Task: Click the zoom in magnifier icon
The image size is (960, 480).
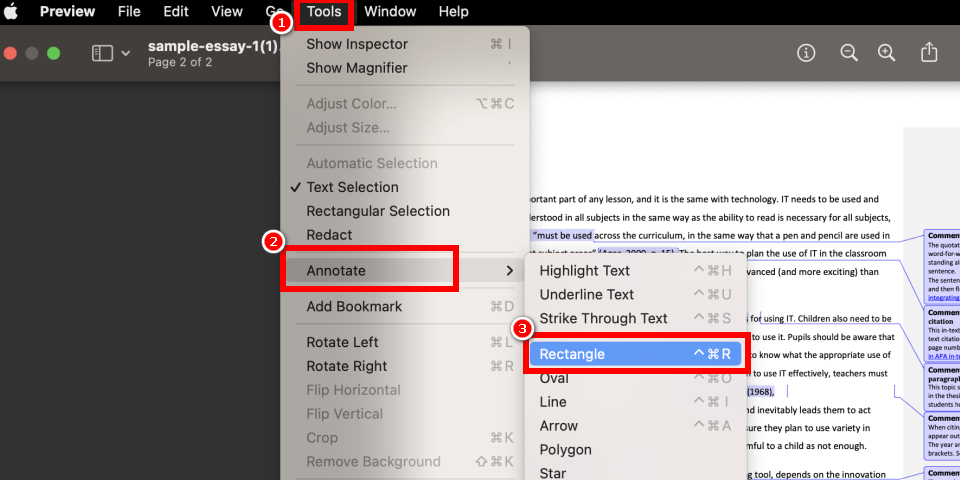Action: point(886,53)
